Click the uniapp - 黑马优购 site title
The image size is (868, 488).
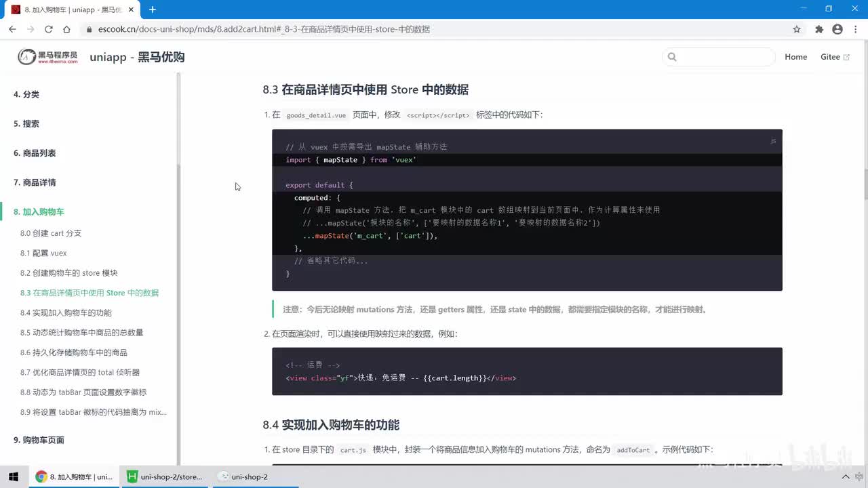[137, 57]
